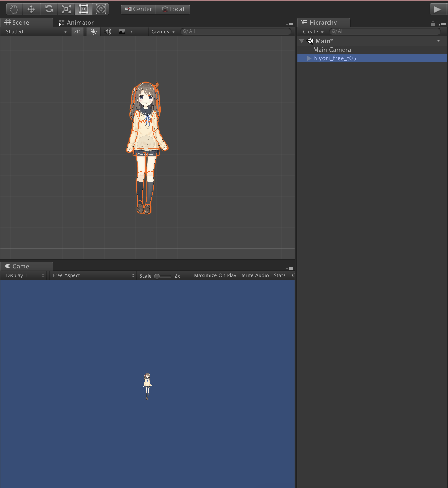This screenshot has height=488, width=448.
Task: Open scene effects dropdown arrow
Action: pos(132,32)
